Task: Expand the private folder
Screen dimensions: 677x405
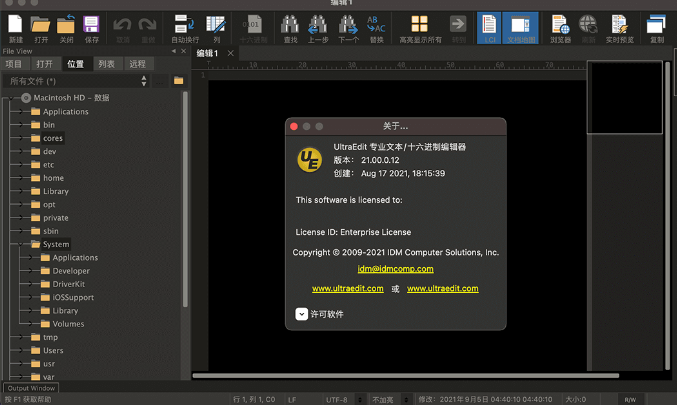Action: [x=20, y=218]
